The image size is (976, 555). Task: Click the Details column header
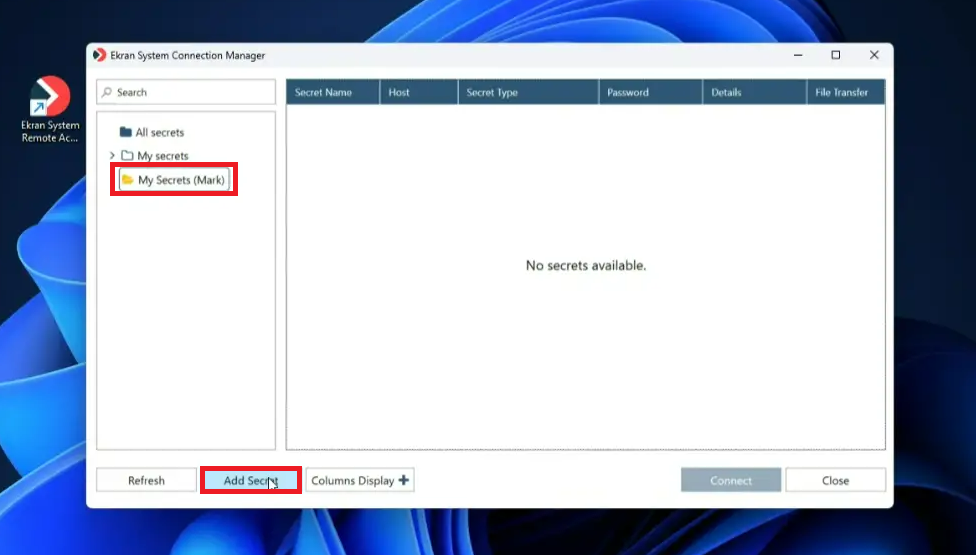click(x=726, y=92)
